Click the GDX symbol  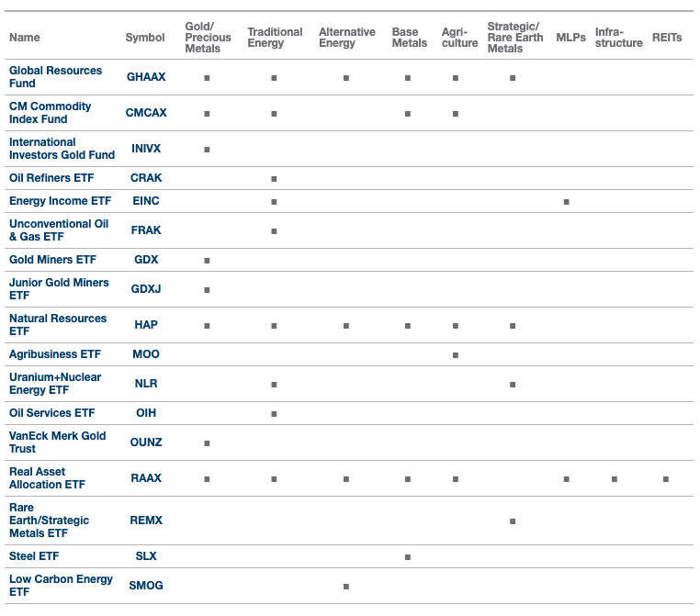click(x=146, y=260)
